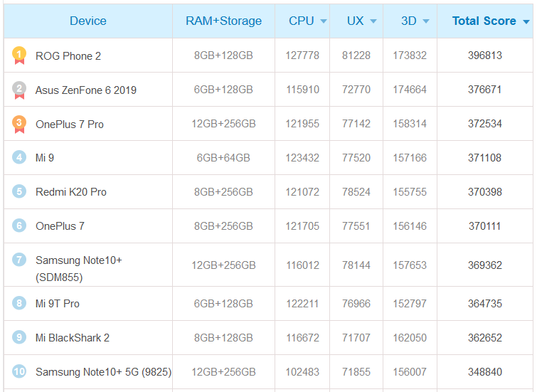Viewport: 537px width, 392px height.
Task: Sort by CPU using its dropdown arrow
Action: click(x=324, y=21)
